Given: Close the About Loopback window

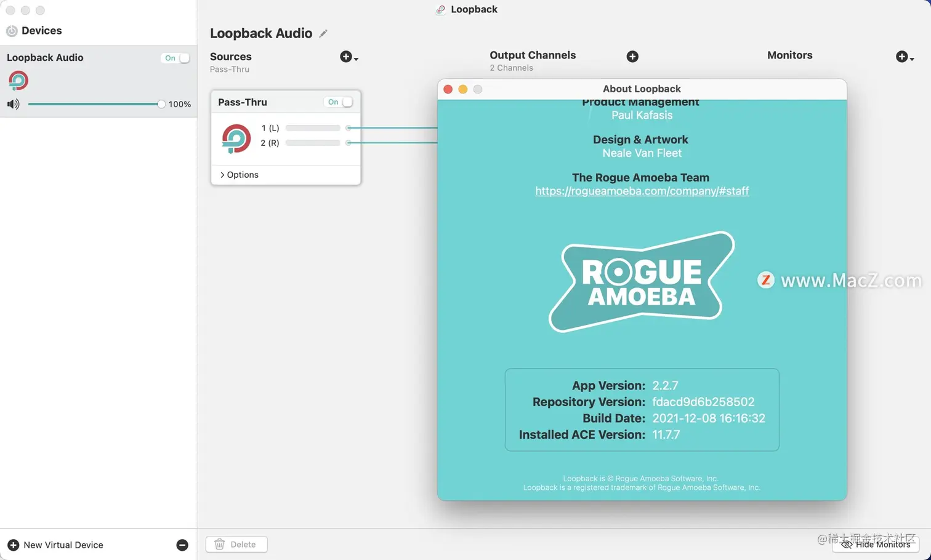Looking at the screenshot, I should [x=448, y=89].
